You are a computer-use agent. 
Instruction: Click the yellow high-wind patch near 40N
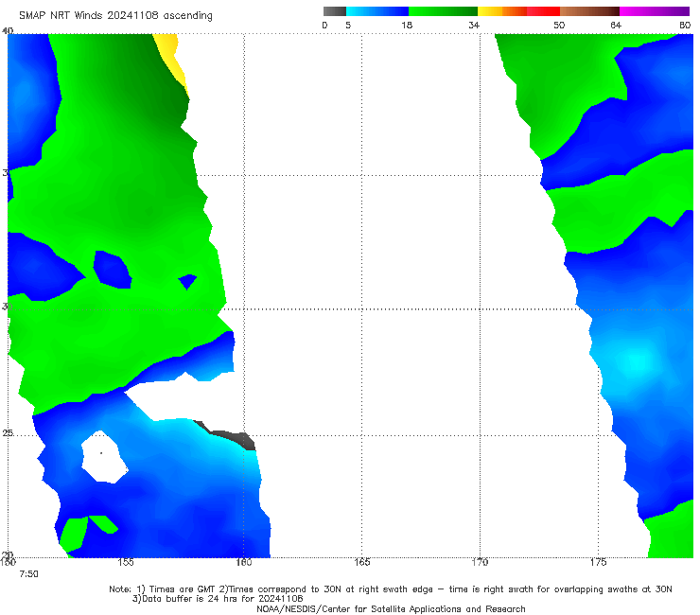coord(171,57)
